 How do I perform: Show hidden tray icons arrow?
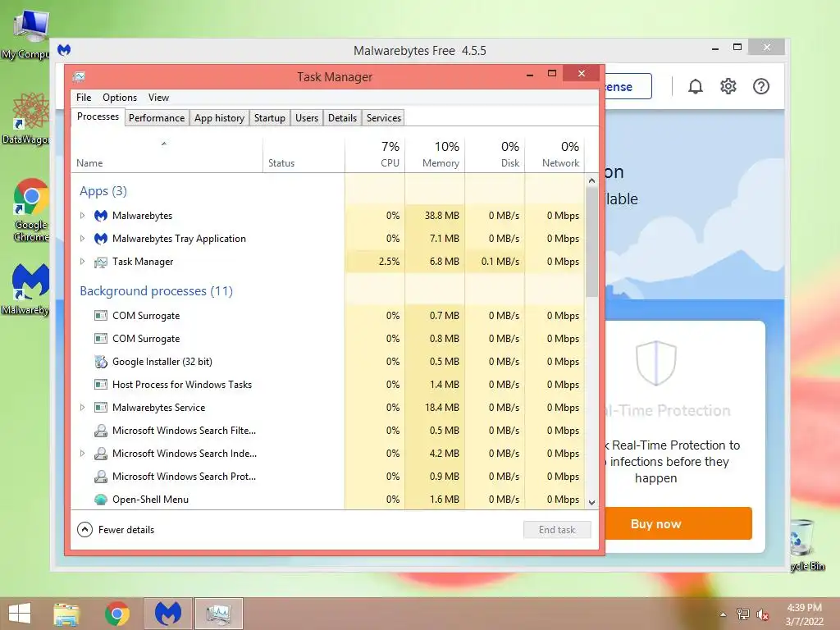(724, 614)
